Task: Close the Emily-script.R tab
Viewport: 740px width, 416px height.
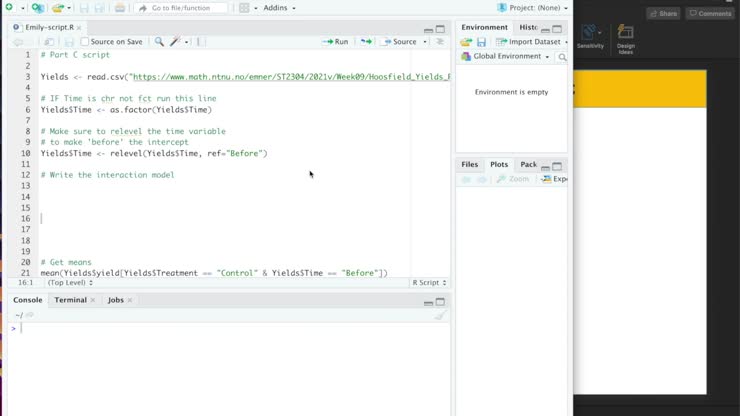Action: pyautogui.click(x=79, y=28)
